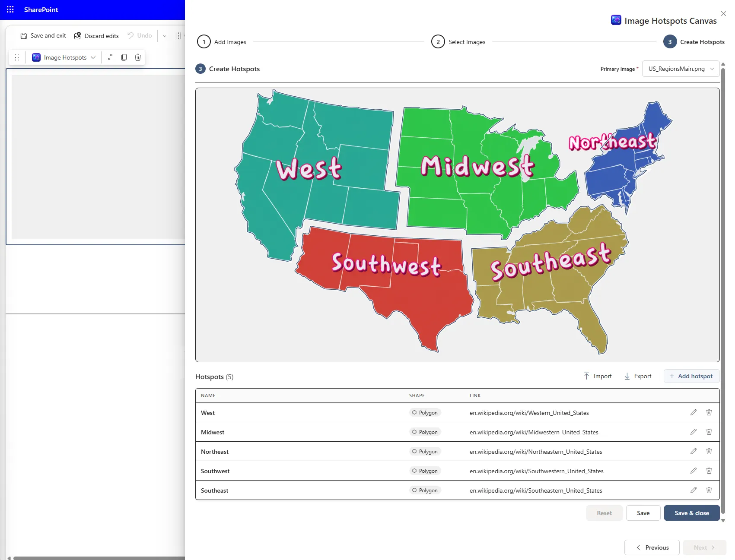The height and width of the screenshot is (560, 735).
Task: Go to step 1 Add Images
Action: (222, 42)
